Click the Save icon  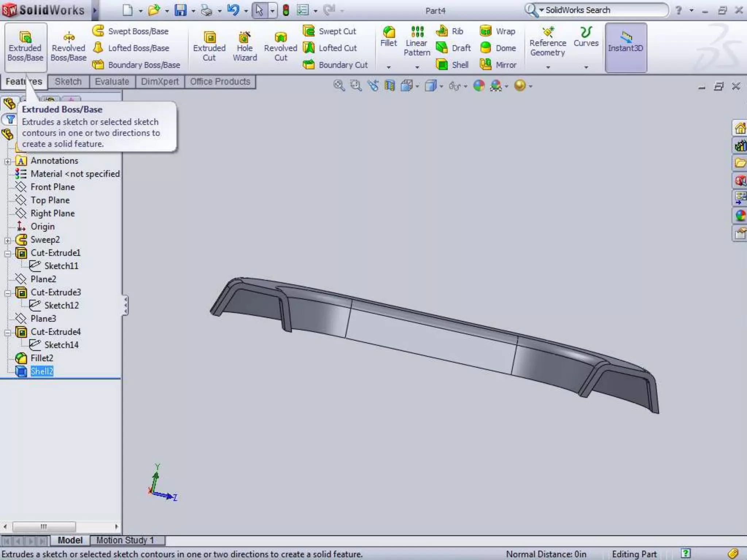pyautogui.click(x=180, y=10)
